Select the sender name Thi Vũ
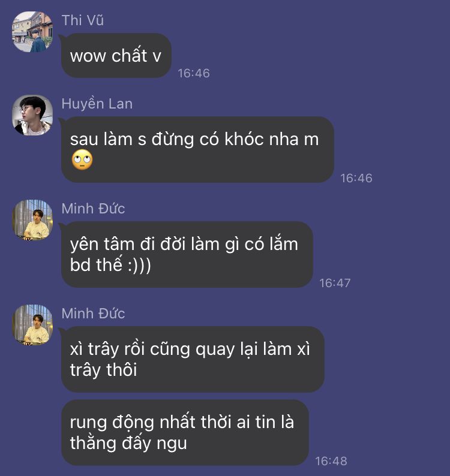This screenshot has width=450, height=476. 83,20
